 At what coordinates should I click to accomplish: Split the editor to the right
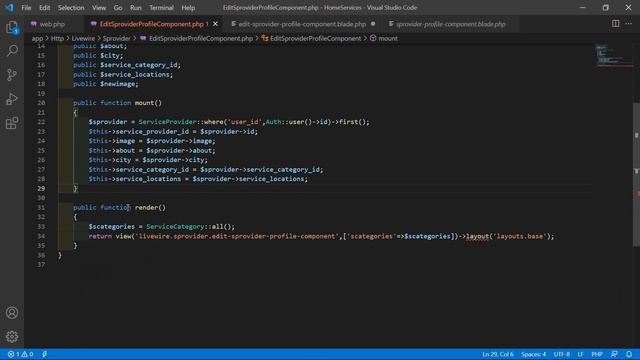pyautogui.click(x=615, y=24)
